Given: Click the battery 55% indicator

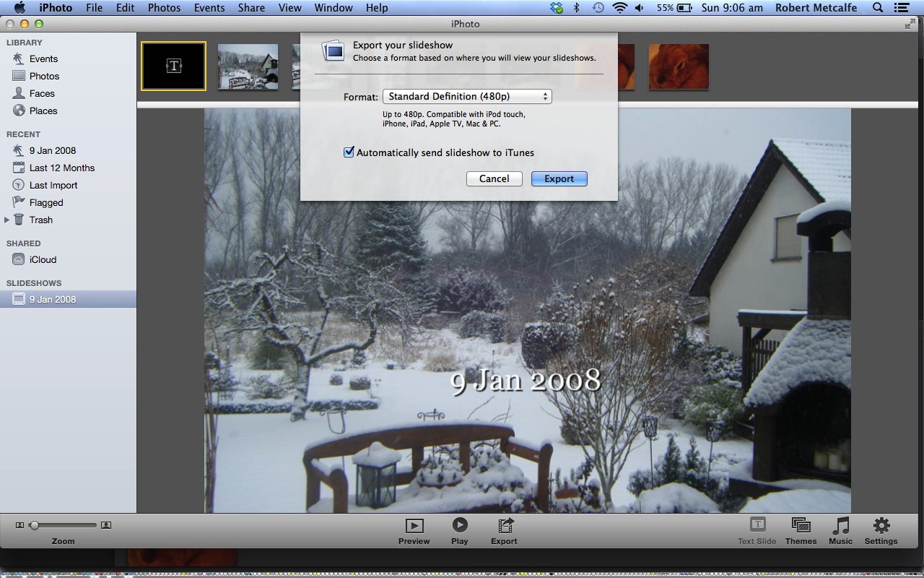Looking at the screenshot, I should coord(674,8).
